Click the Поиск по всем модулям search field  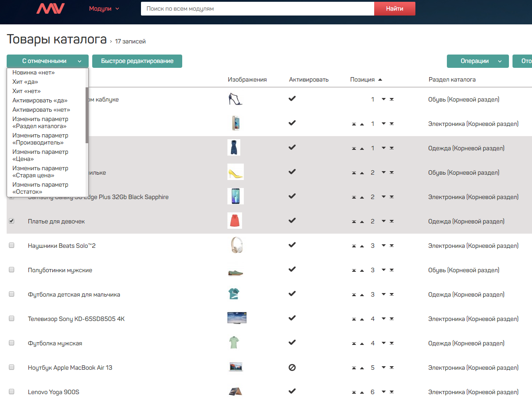point(257,8)
